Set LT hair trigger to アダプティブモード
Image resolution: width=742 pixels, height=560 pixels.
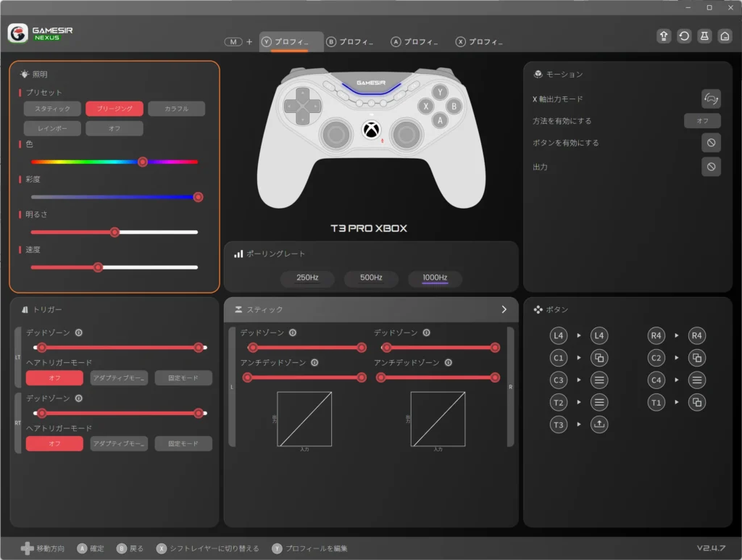pos(119,378)
